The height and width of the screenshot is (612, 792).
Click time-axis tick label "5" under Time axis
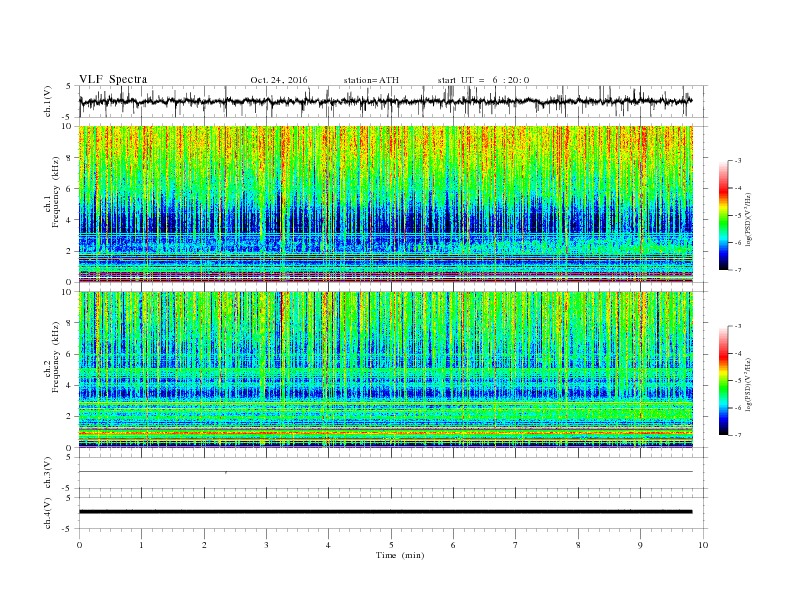(x=391, y=545)
